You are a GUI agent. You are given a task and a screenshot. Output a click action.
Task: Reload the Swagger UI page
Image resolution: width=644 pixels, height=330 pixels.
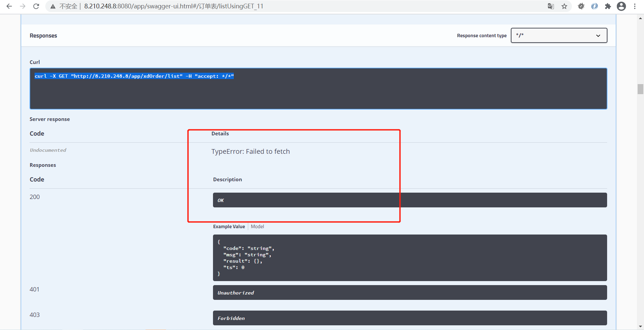click(x=36, y=6)
